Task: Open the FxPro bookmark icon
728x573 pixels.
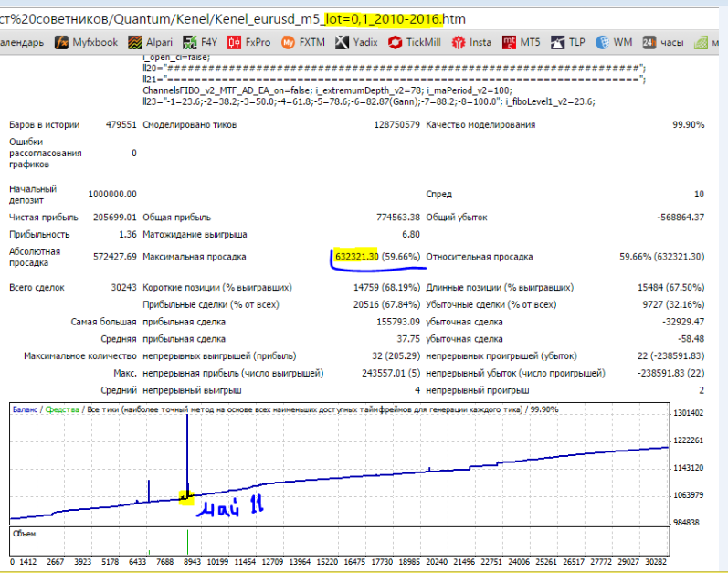Action: (234, 43)
